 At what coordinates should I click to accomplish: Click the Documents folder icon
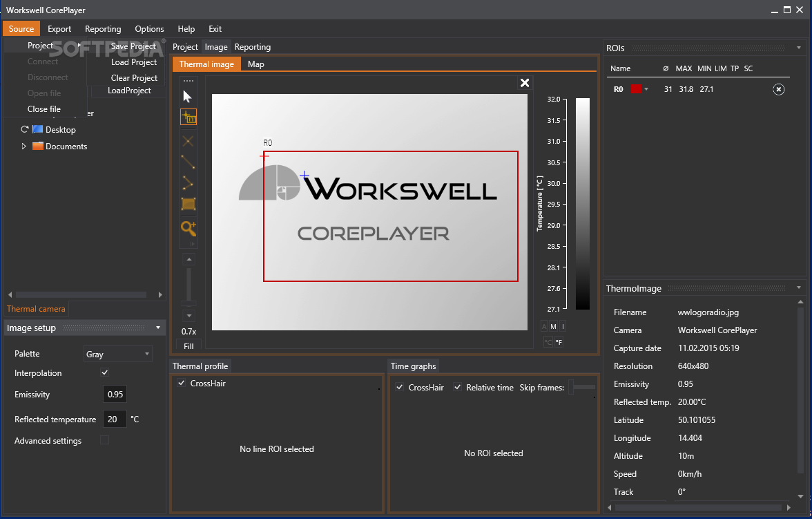(x=38, y=146)
